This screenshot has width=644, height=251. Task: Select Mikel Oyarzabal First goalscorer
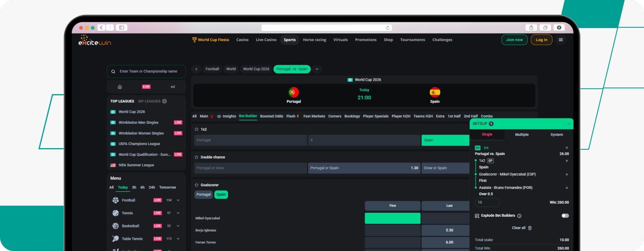[392, 218]
